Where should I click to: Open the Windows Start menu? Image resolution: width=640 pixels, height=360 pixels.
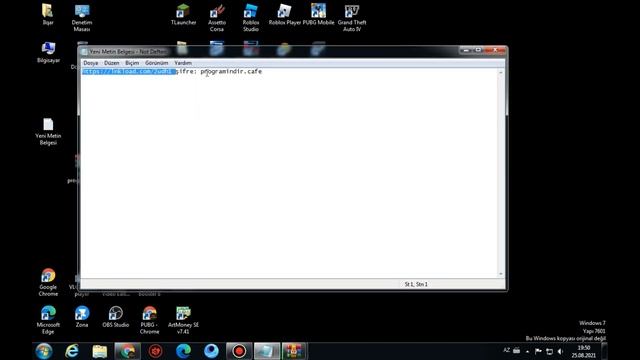pos(44,351)
